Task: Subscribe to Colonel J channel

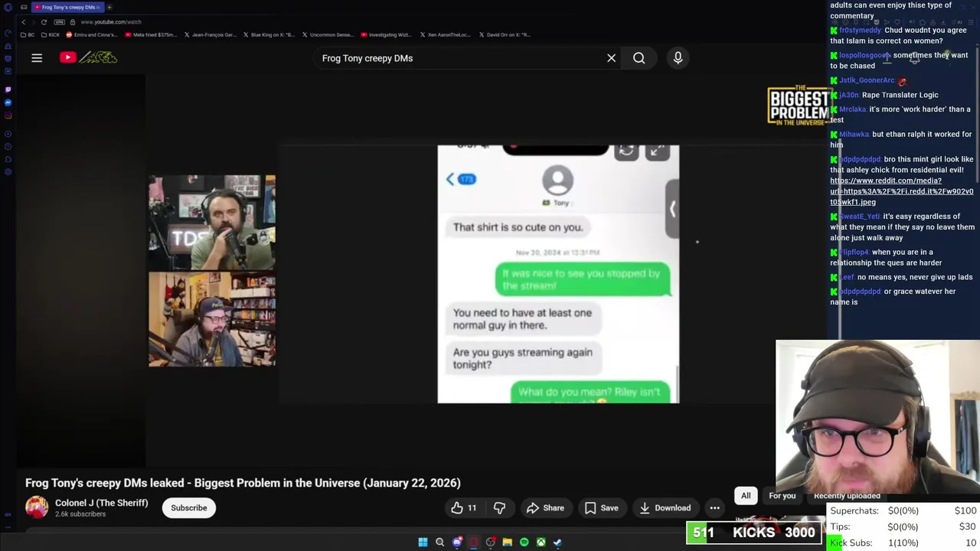Action: (x=189, y=507)
